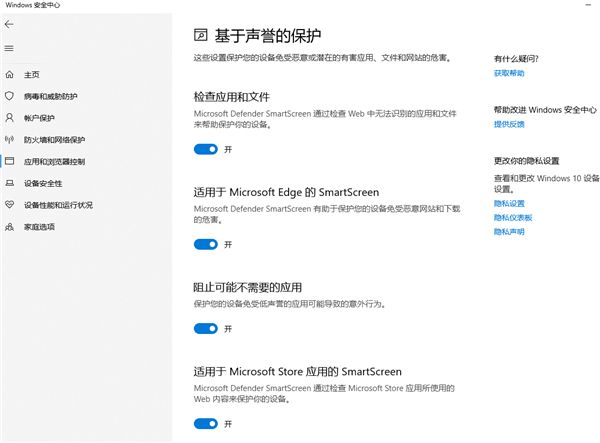Image resolution: width=600 pixels, height=443 pixels.
Task: Click the Home (主页) house icon
Action: coord(10,75)
